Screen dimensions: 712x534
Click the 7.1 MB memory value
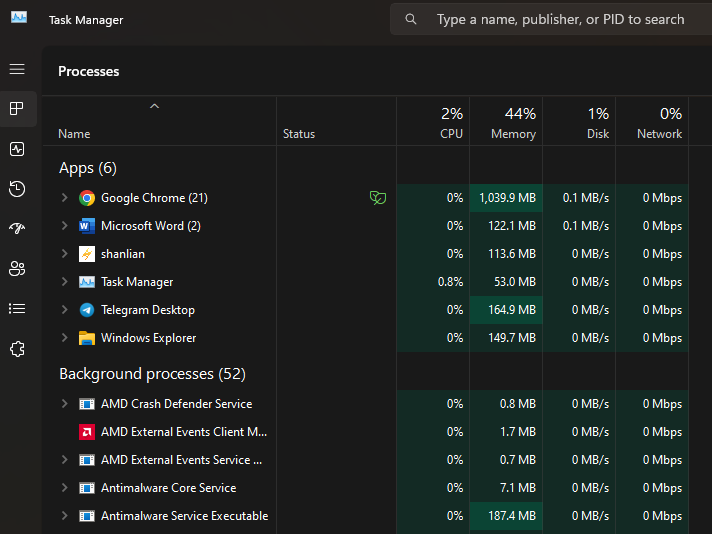[518, 488]
